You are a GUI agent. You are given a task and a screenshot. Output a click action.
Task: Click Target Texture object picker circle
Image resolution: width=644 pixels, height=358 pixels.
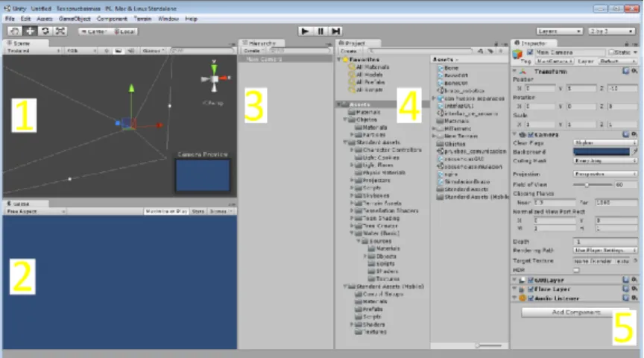pyautogui.click(x=635, y=260)
